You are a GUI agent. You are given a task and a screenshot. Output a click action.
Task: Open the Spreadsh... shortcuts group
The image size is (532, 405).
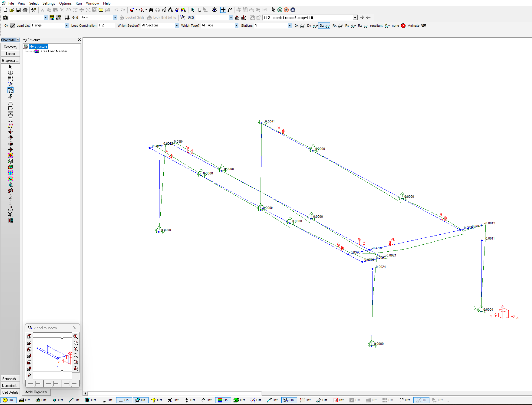tap(10, 379)
